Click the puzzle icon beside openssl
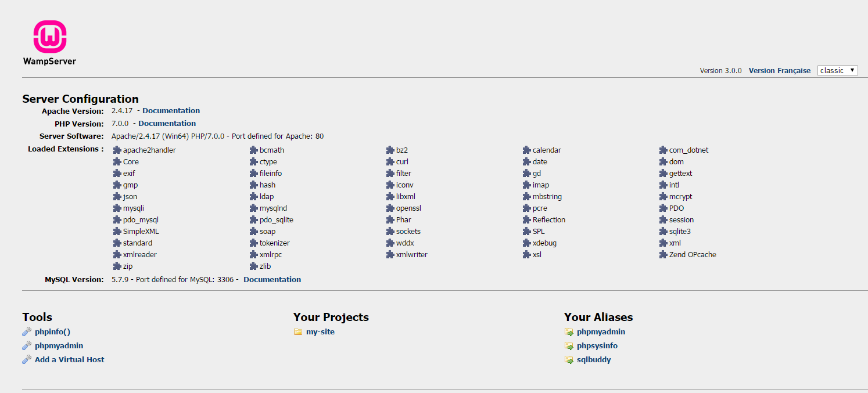This screenshot has height=393, width=868. click(x=390, y=208)
